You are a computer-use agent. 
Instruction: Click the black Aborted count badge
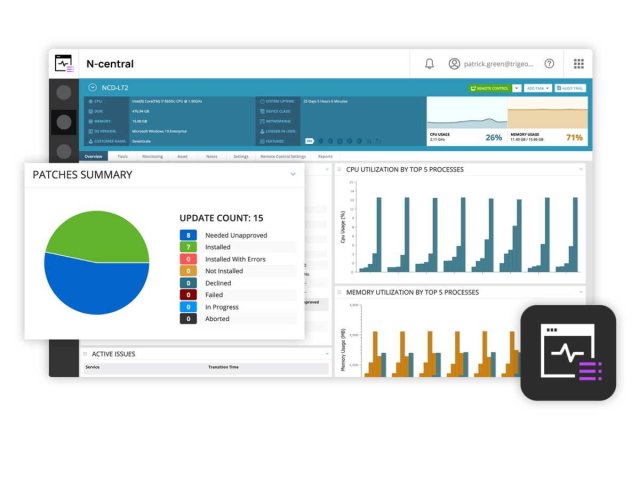[188, 319]
